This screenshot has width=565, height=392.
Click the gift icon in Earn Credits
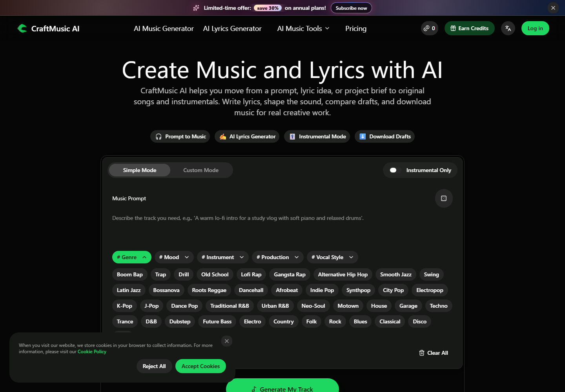pos(453,28)
